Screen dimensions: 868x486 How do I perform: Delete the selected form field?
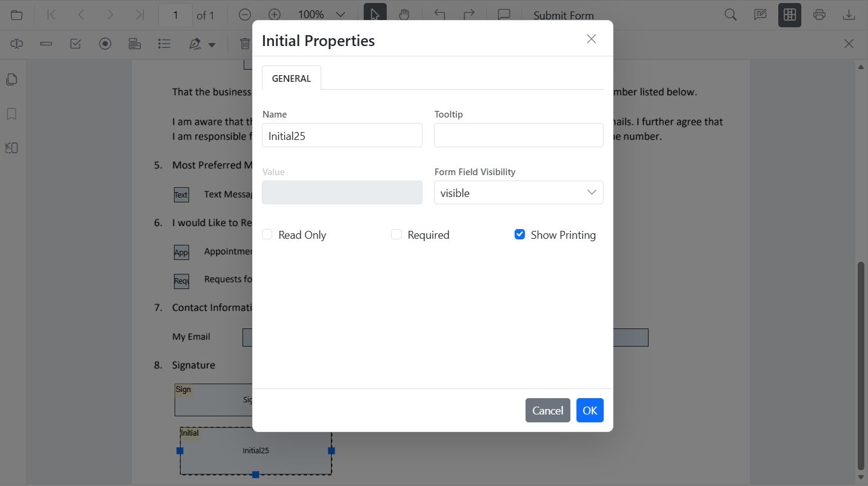pos(244,43)
